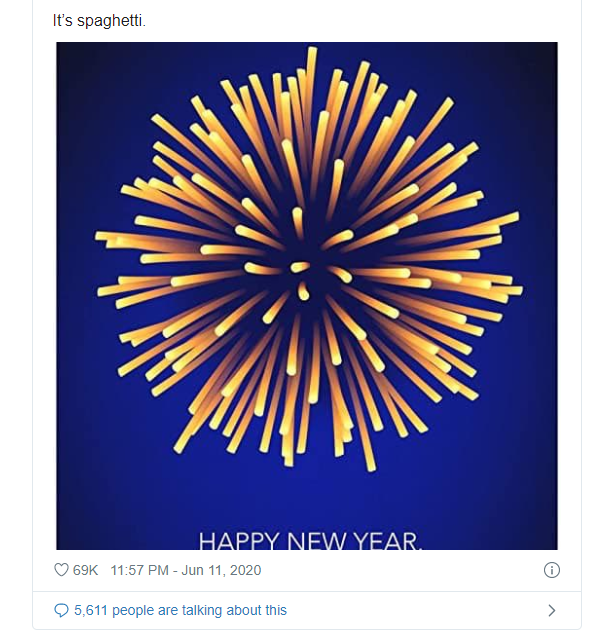Open the spaghetti fireworks image
The height and width of the screenshot is (636, 610).
click(306, 295)
